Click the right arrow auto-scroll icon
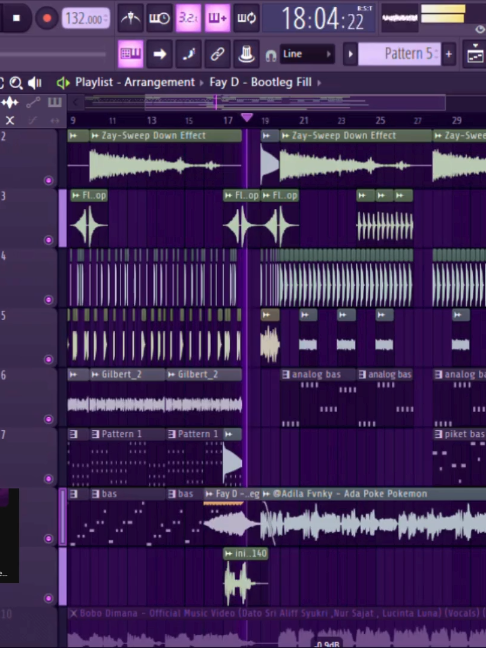 tap(160, 54)
